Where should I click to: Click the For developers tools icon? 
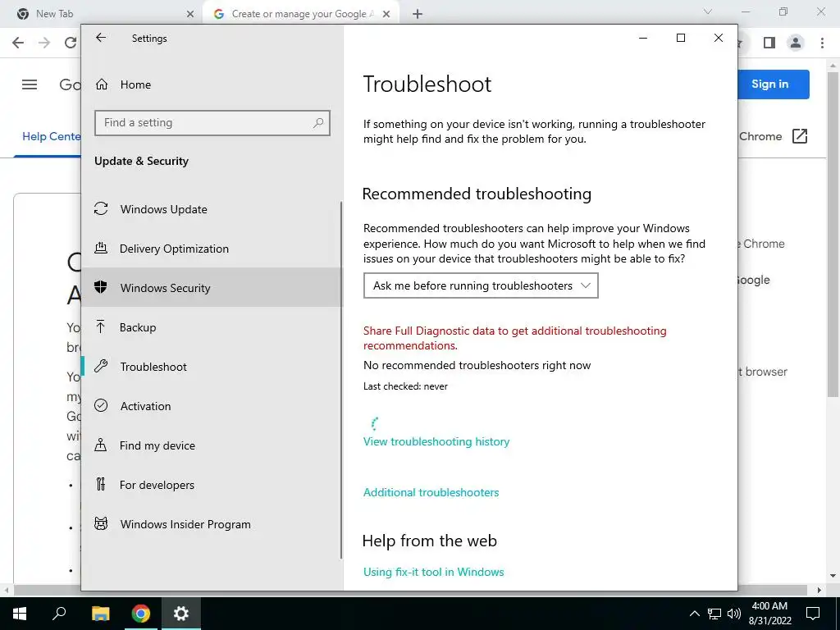point(101,484)
